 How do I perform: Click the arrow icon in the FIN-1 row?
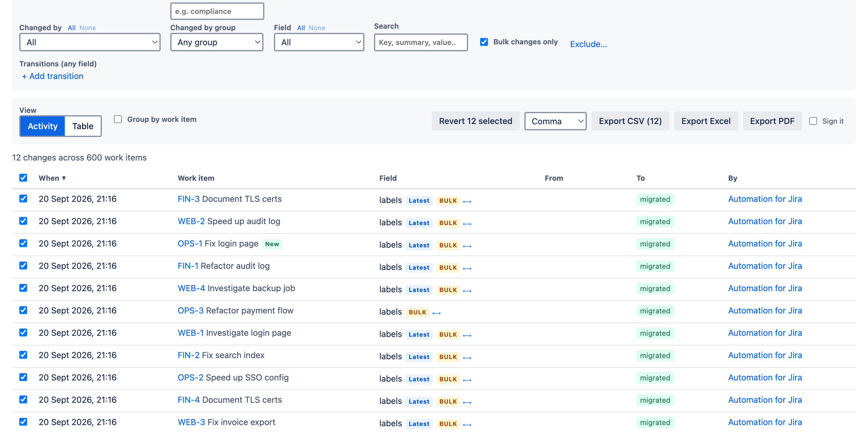(467, 268)
